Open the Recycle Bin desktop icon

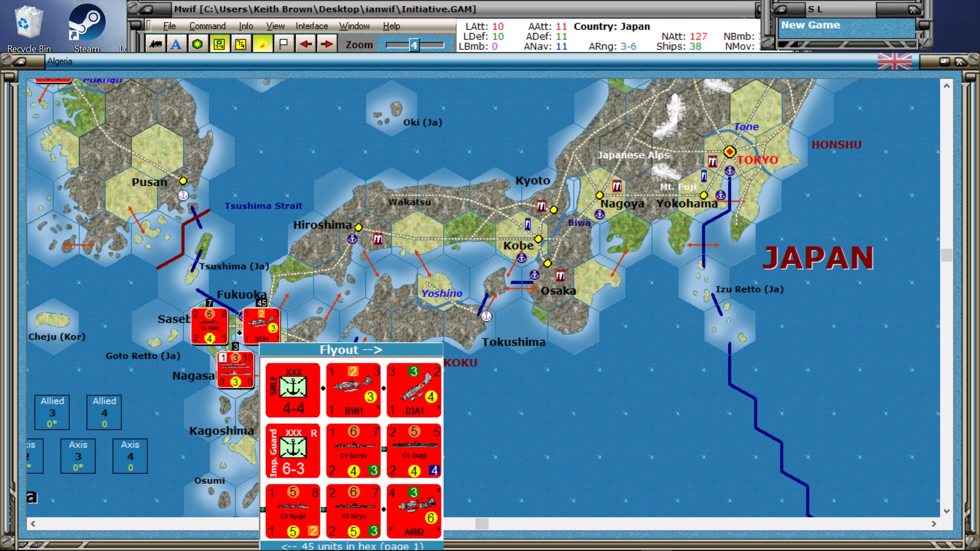pyautogui.click(x=29, y=29)
